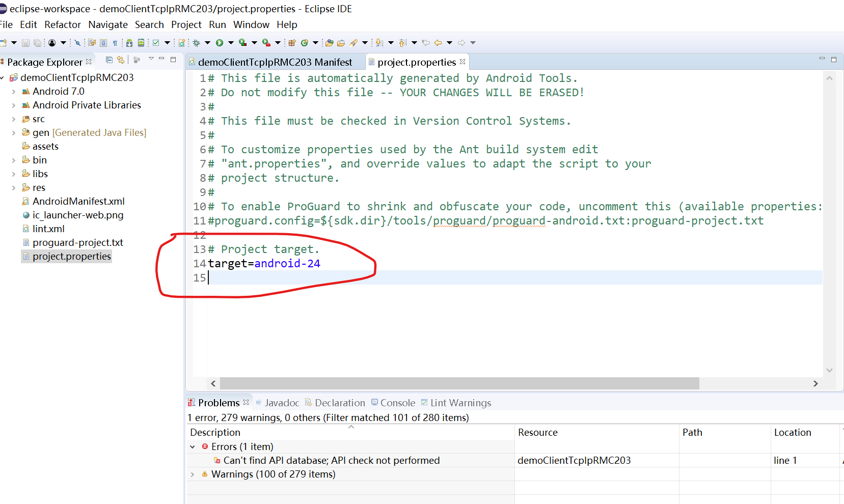Image resolution: width=844 pixels, height=504 pixels.
Task: Switch to the Declaration tab
Action: click(x=335, y=403)
